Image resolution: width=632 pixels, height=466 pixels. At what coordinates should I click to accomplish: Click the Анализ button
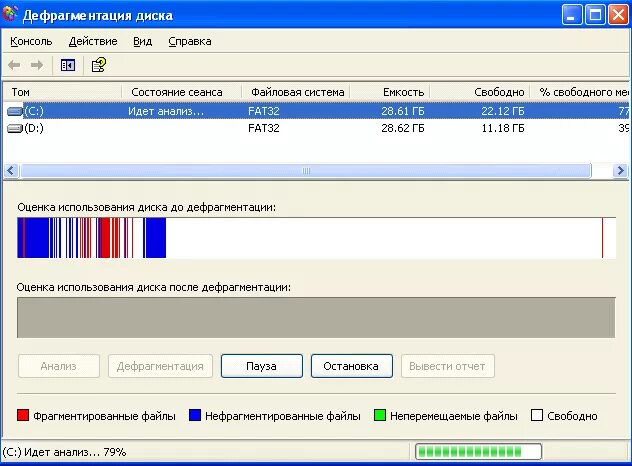tap(59, 366)
